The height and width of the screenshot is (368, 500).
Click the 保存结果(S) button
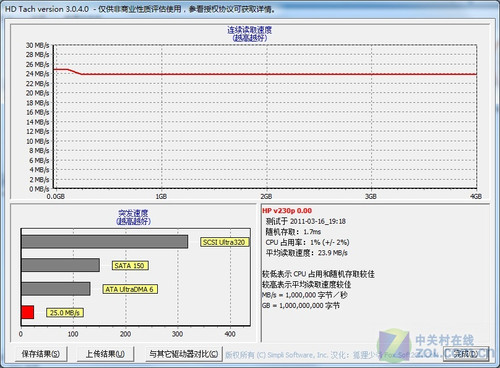pos(41,354)
